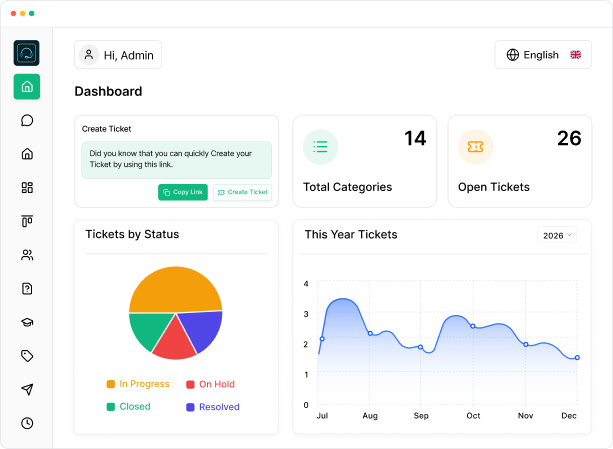Viewport: 613px width, 449px height.
Task: Click the Open Tickets ticket icon
Action: (475, 147)
